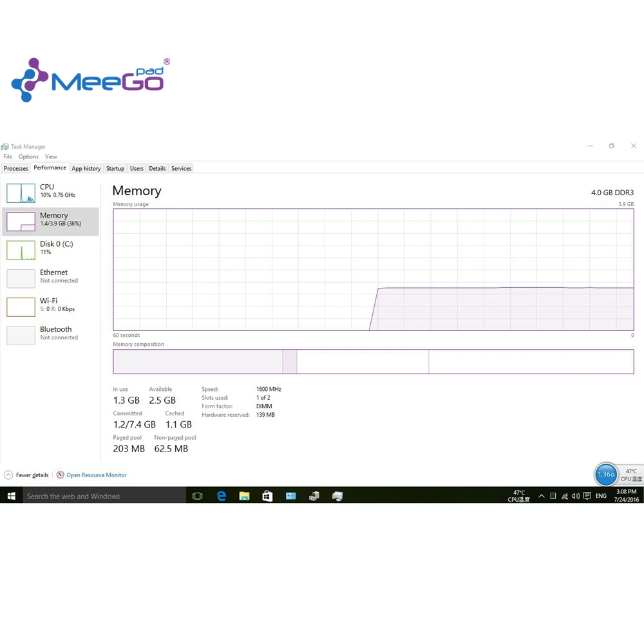Click the memory usage graph
The image size is (644, 644).
pos(374,270)
